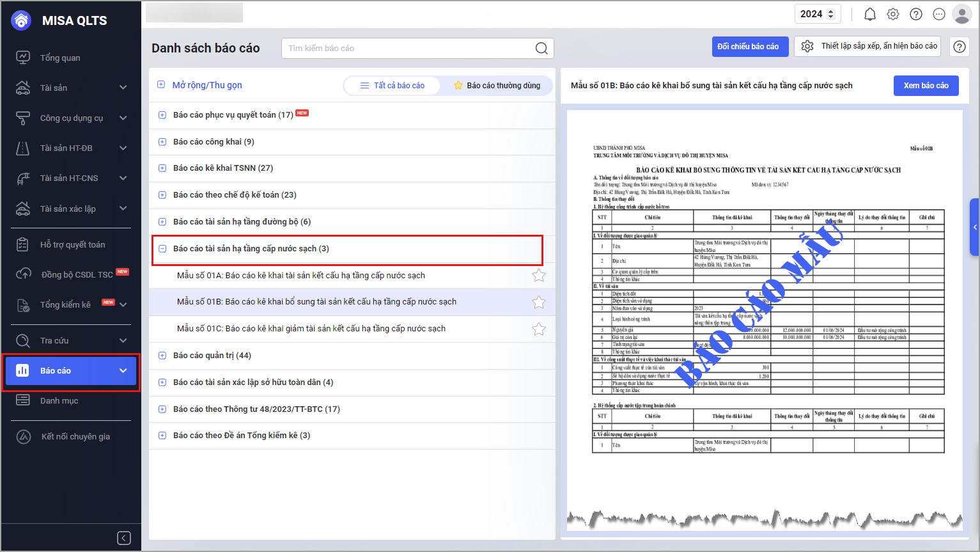Viewport: 980px width, 552px height.
Task: Click the Tài sản xác lập icon
Action: point(23,209)
